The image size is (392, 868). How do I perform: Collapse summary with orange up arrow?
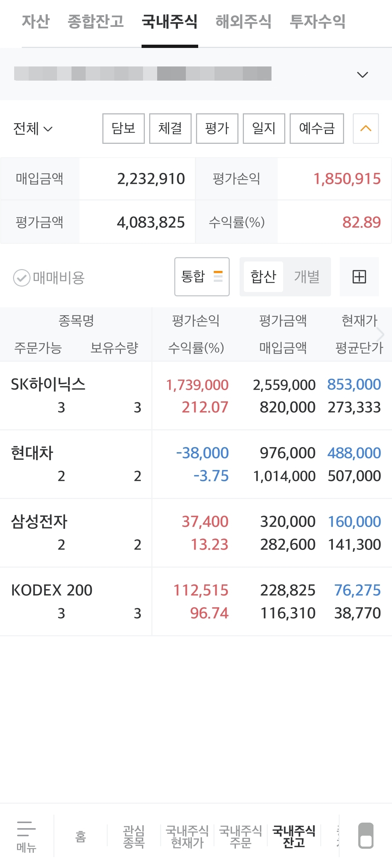pos(366,129)
